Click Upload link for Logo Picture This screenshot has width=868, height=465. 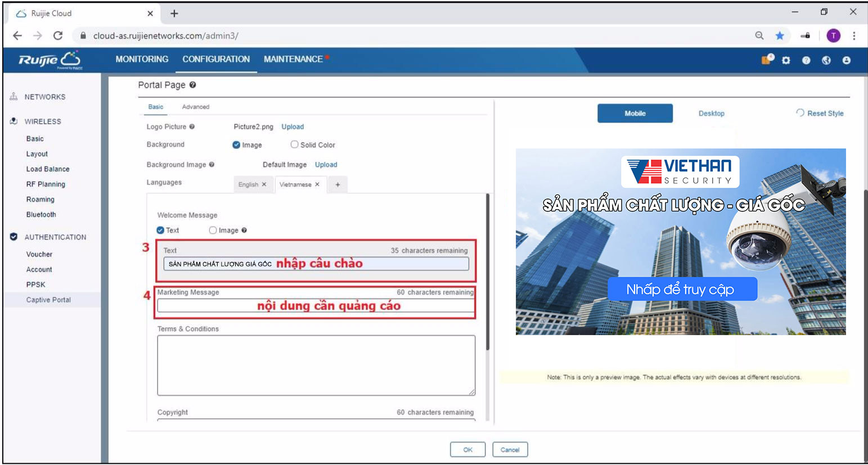click(293, 127)
